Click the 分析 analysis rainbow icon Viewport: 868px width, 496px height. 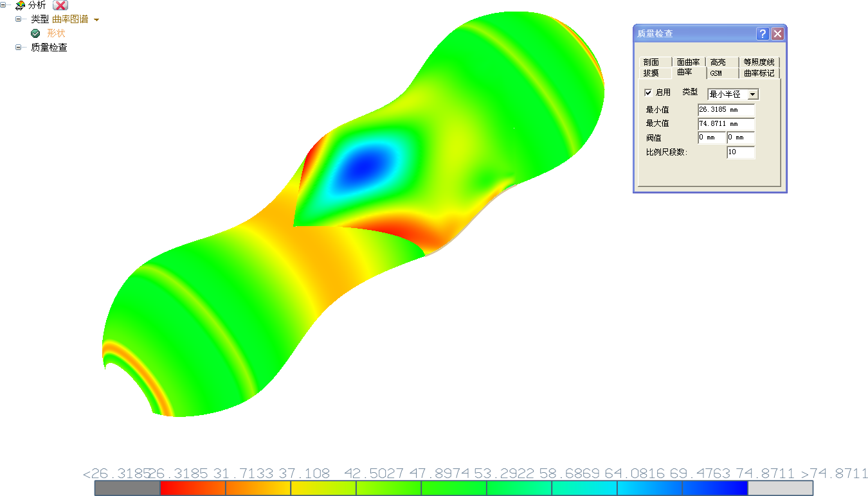tap(21, 5)
